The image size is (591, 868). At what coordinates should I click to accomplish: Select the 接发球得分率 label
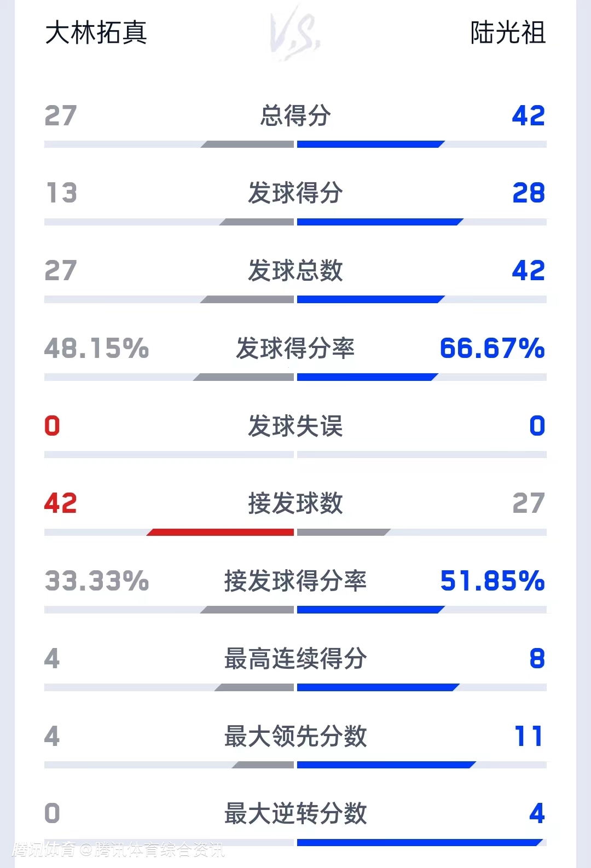click(296, 581)
